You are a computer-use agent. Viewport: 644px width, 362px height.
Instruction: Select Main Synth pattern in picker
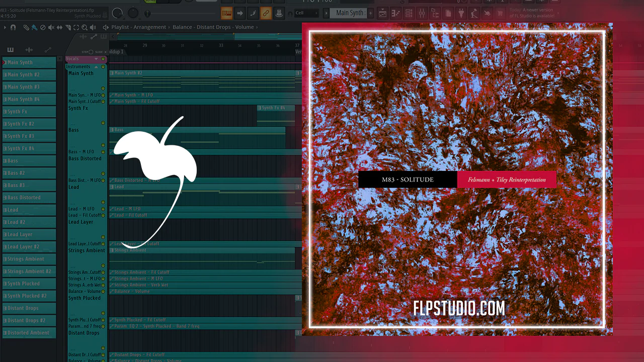(29, 62)
